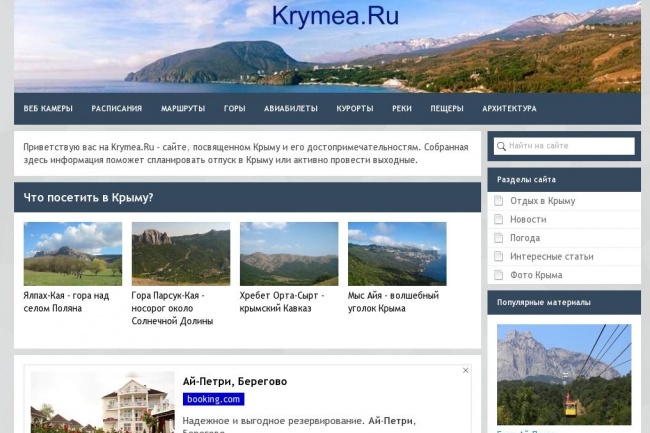This screenshot has width=650, height=433.
Task: Open the ГОРЫ menu item
Action: point(235,109)
